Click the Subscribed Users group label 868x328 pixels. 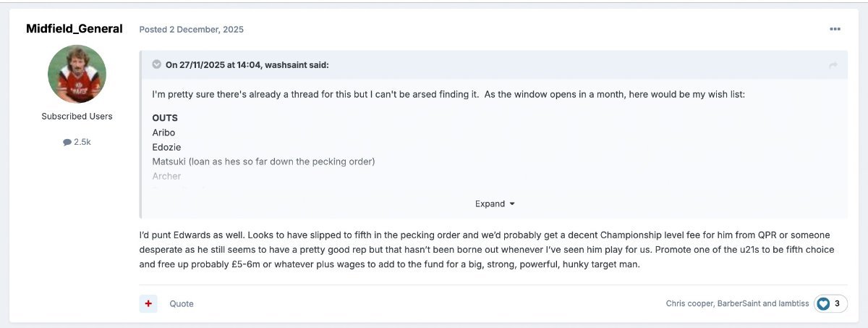click(x=77, y=117)
